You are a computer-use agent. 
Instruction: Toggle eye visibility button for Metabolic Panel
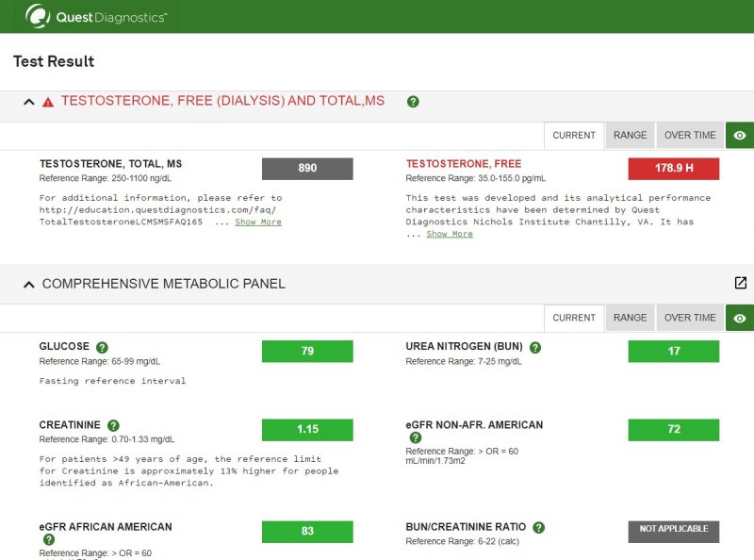(740, 318)
